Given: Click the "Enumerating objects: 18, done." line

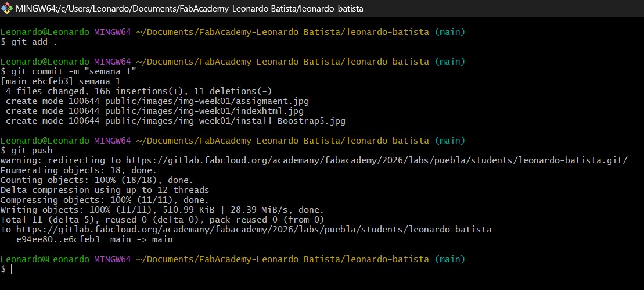Looking at the screenshot, I should pos(78,170).
